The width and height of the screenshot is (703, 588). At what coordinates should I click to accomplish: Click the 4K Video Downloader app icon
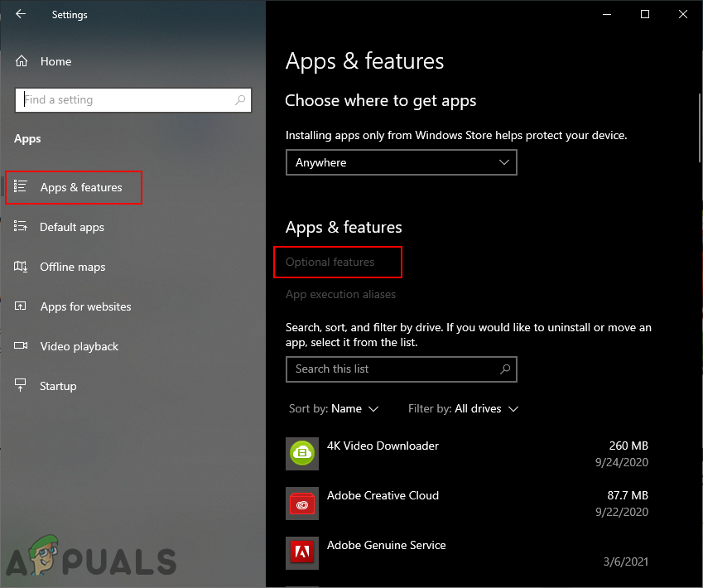click(302, 454)
